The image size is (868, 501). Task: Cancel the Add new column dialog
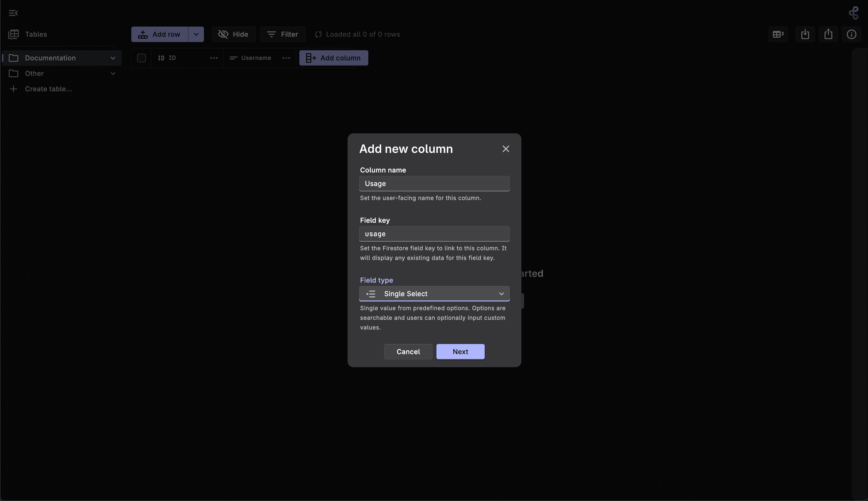[408, 352]
